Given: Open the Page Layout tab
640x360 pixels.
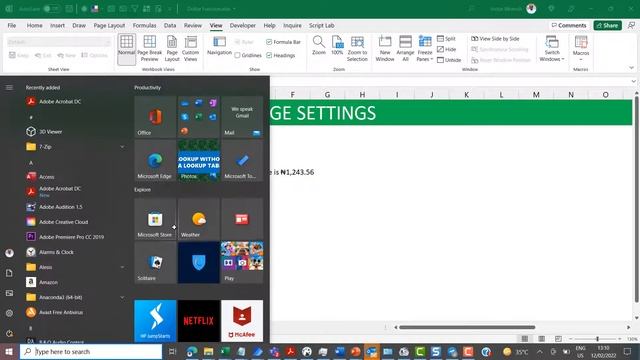Looking at the screenshot, I should click(109, 25).
